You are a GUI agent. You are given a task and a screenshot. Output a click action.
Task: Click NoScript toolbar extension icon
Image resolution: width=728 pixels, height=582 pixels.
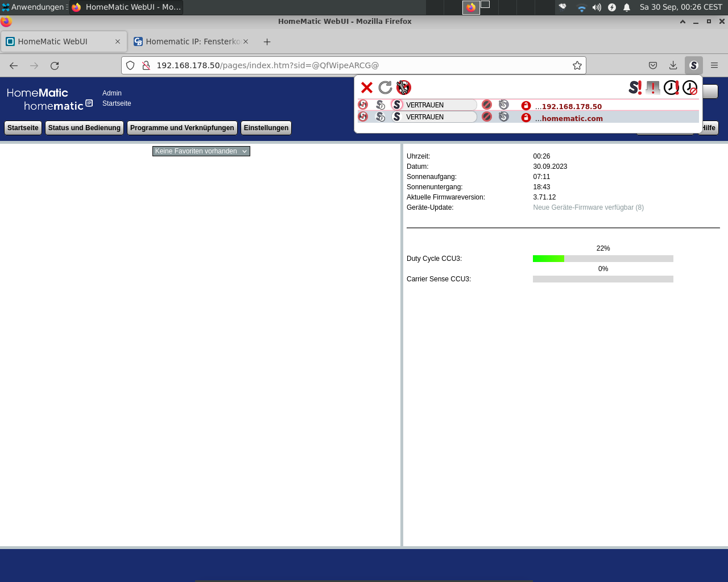tap(694, 65)
